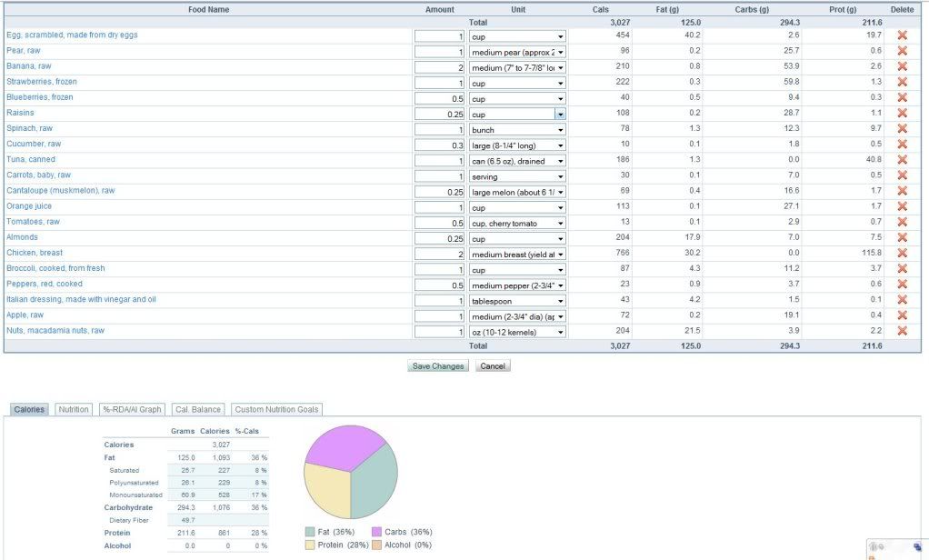Open the Egg, scrambled food link
This screenshot has width=929, height=560.
(x=72, y=35)
